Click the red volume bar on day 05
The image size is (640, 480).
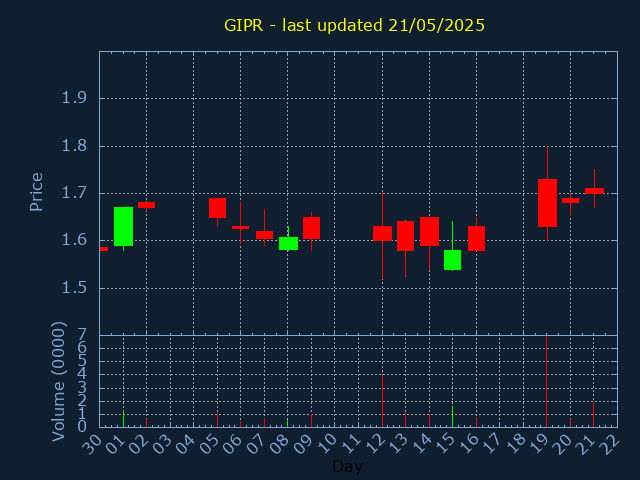[x=218, y=420]
